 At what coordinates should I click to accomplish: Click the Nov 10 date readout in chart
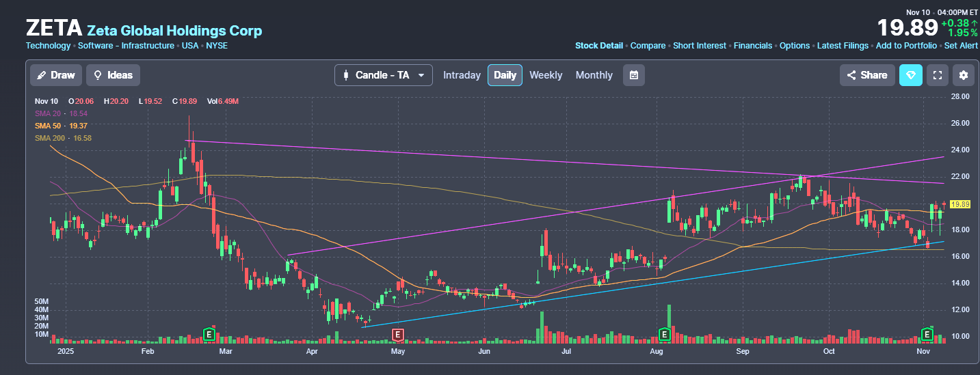point(46,101)
